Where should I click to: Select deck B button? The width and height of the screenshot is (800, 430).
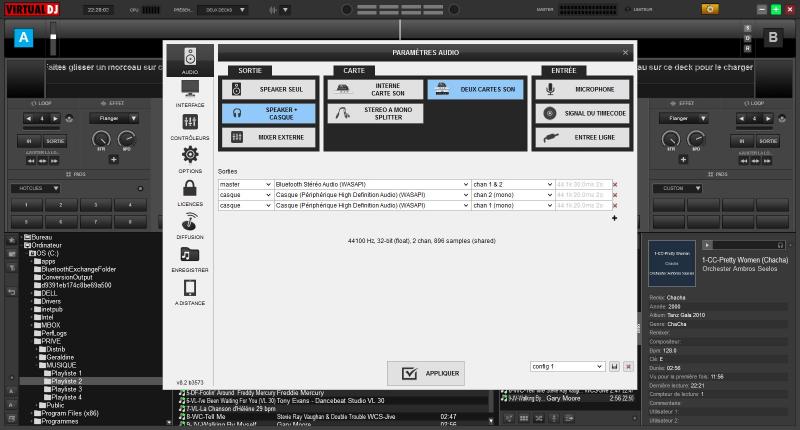click(773, 37)
